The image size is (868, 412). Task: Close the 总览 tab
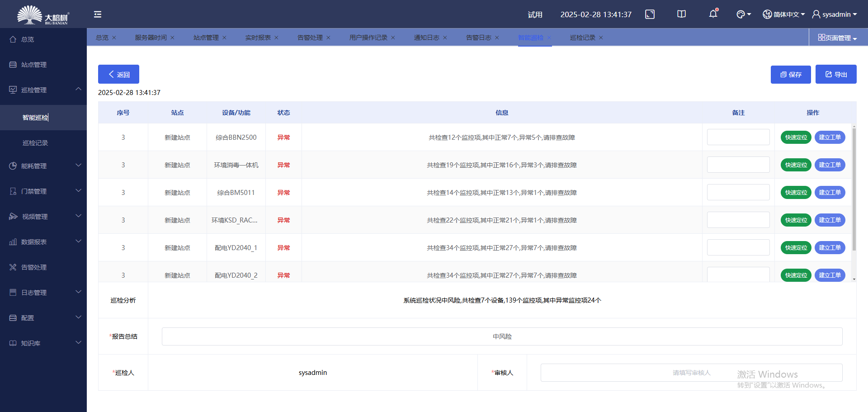pos(114,38)
